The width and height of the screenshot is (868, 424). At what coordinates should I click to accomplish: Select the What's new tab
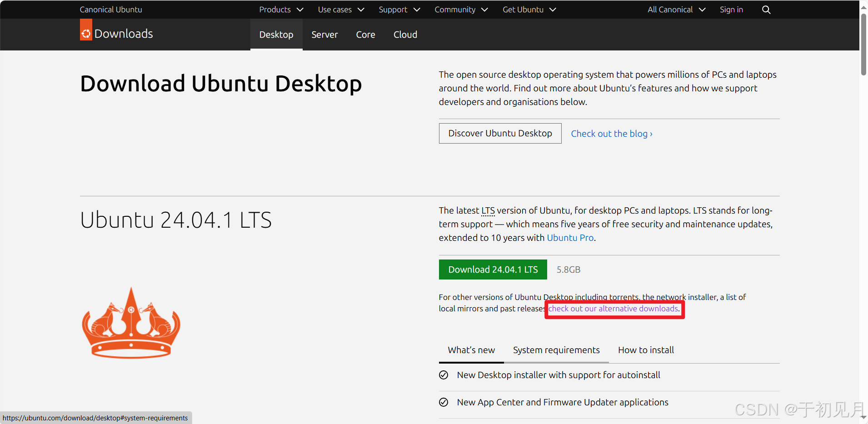click(x=471, y=350)
